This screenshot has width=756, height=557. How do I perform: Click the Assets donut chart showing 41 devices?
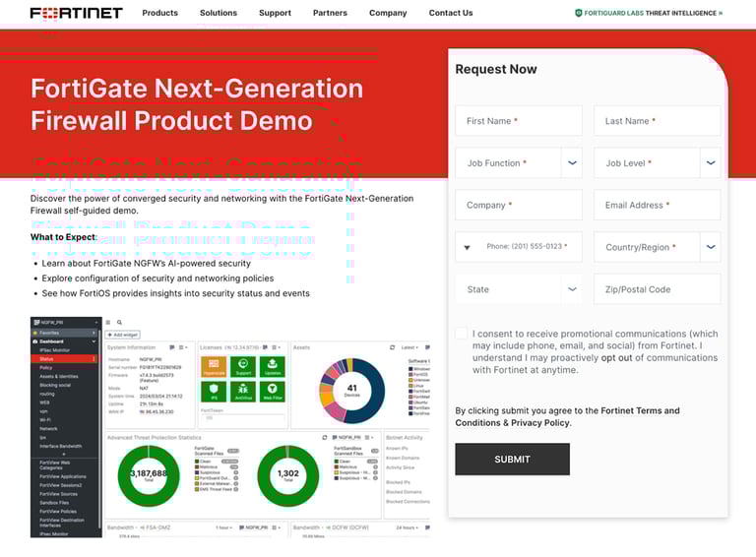click(x=350, y=391)
